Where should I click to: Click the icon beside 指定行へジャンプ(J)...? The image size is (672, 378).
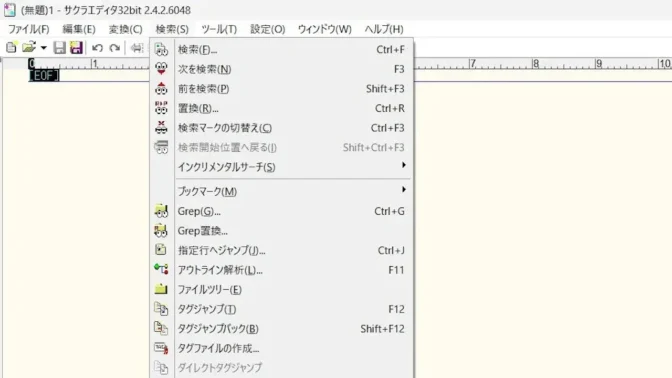(161, 250)
